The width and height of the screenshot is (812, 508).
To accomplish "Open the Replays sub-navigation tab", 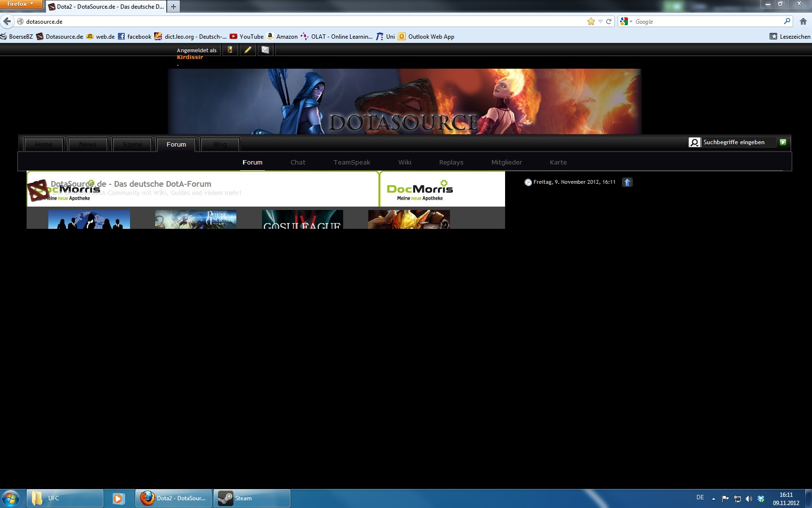I will 451,163.
